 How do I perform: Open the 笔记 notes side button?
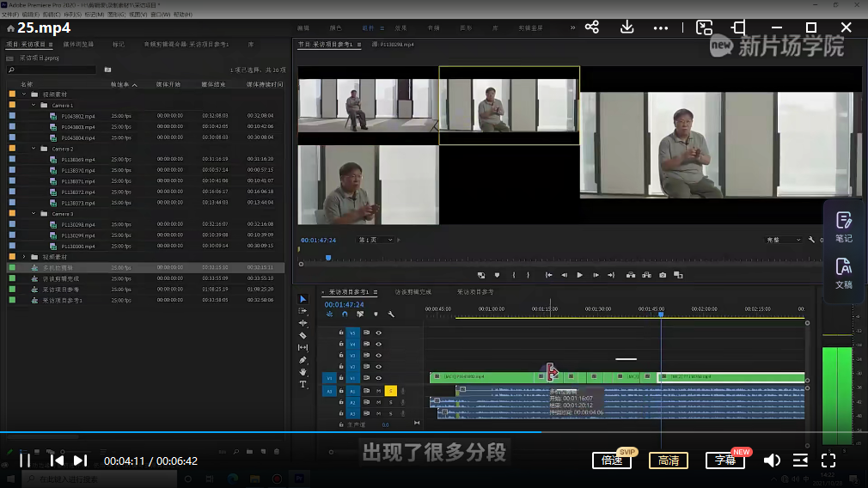(x=844, y=228)
